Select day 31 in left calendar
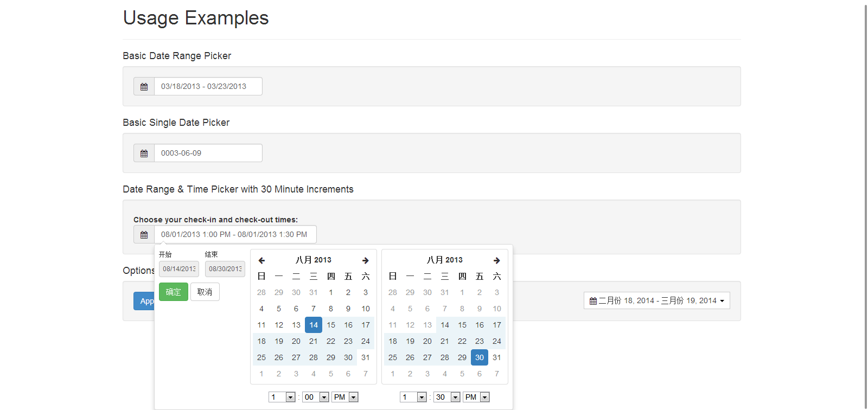The width and height of the screenshot is (868, 410). click(x=366, y=357)
